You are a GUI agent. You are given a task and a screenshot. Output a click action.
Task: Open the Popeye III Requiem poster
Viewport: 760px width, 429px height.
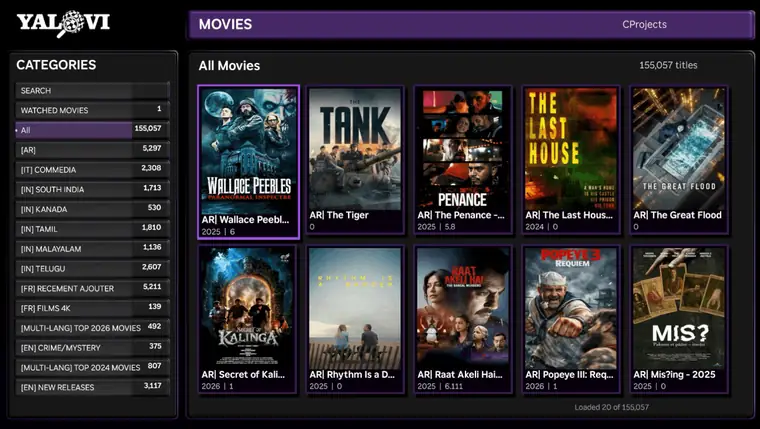[571, 308]
